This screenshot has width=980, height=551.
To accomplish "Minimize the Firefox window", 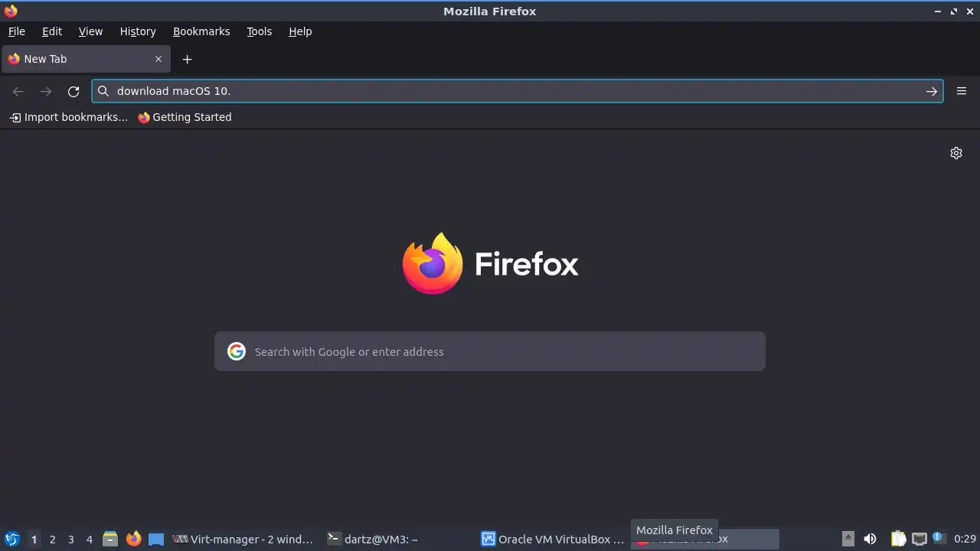I will (938, 11).
